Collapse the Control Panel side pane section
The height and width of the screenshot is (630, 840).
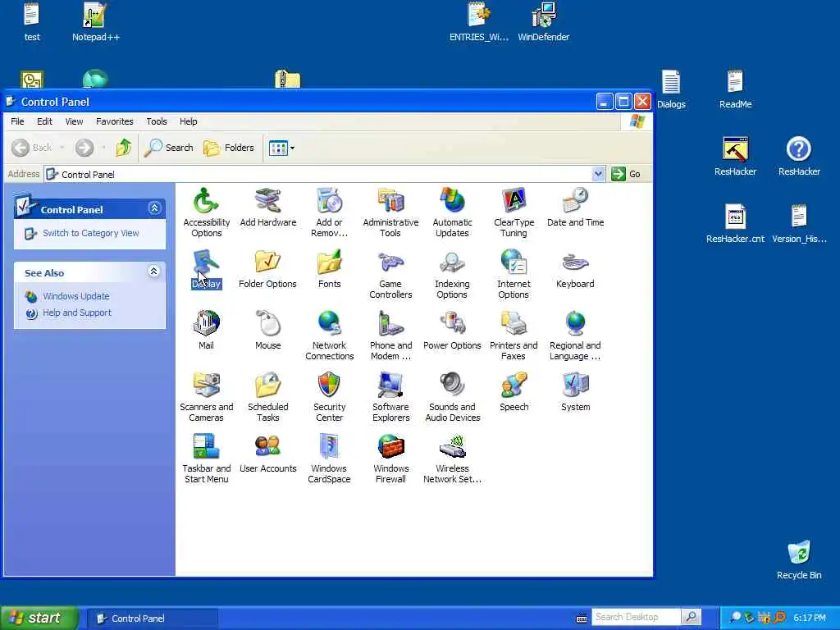pyautogui.click(x=154, y=208)
